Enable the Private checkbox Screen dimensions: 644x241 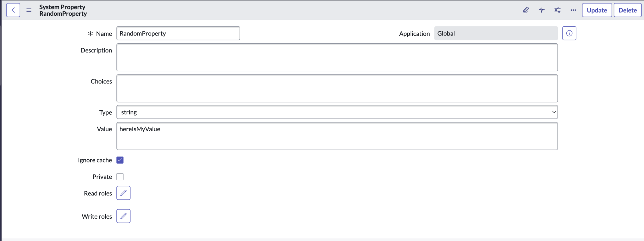tap(120, 177)
